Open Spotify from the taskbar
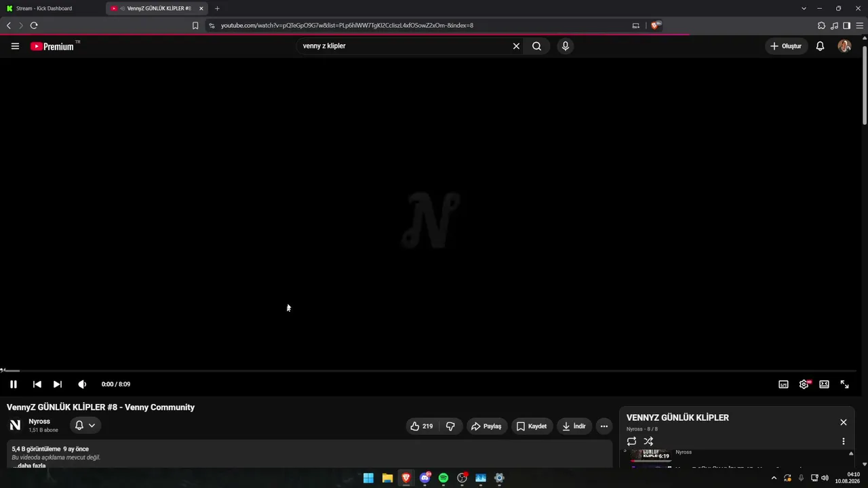 [443, 478]
